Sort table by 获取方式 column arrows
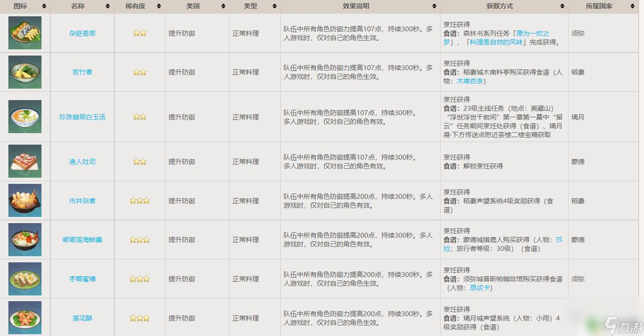The height and width of the screenshot is (336, 644). (562, 6)
